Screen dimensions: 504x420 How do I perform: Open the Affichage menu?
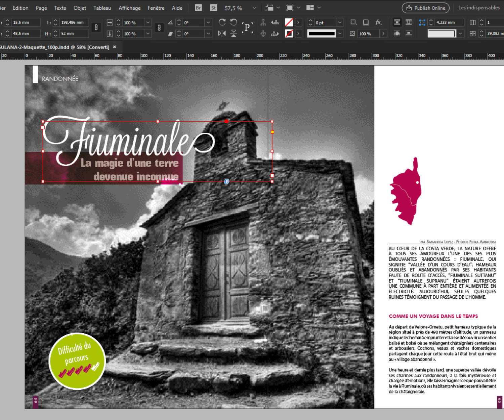129,8
